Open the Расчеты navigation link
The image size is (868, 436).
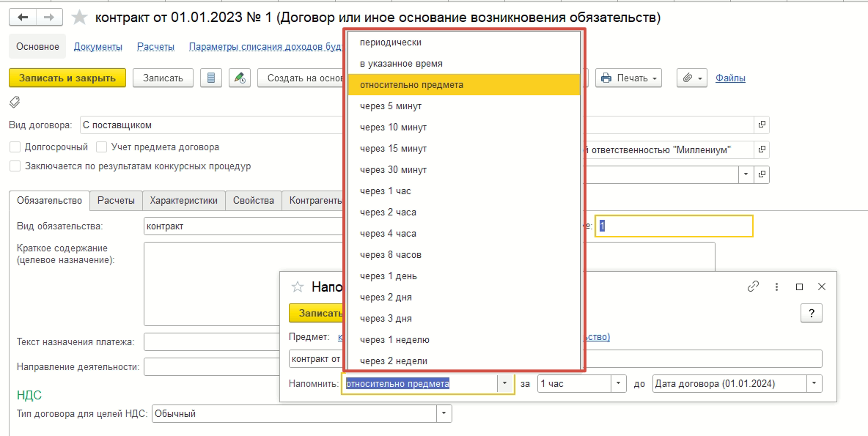tap(155, 46)
